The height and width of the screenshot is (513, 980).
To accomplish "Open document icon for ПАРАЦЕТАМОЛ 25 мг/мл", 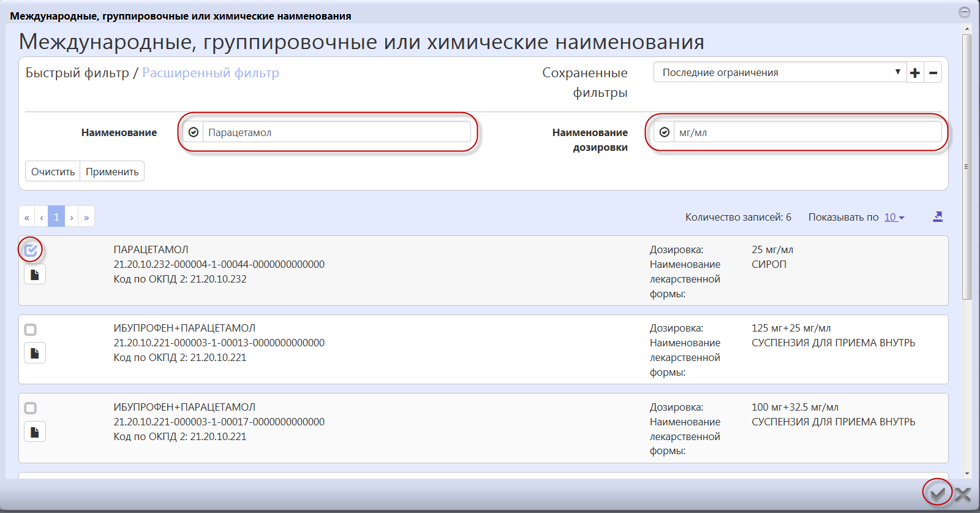I will pos(35,275).
